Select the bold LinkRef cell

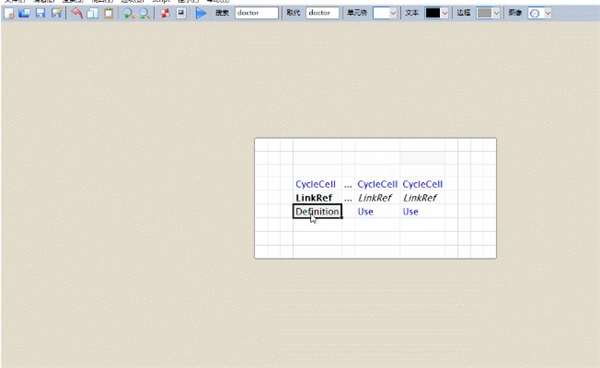click(x=314, y=198)
